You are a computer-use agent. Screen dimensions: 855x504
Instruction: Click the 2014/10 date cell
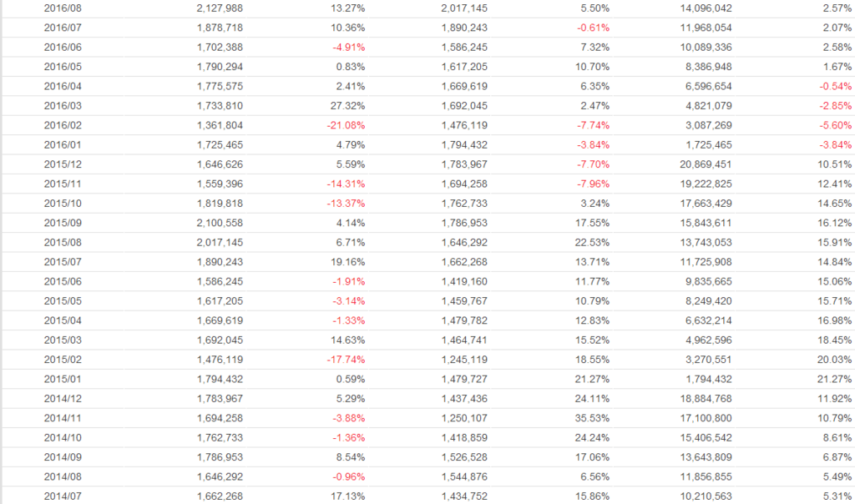(63, 438)
